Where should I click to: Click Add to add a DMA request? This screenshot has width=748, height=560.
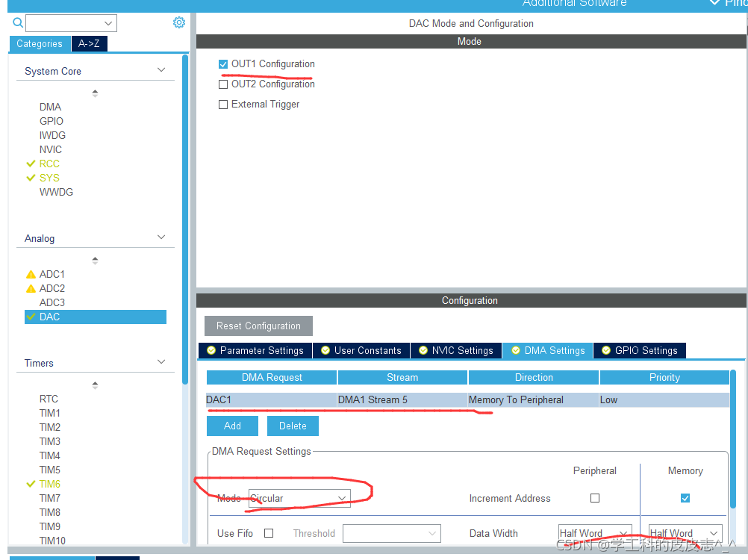coord(232,426)
